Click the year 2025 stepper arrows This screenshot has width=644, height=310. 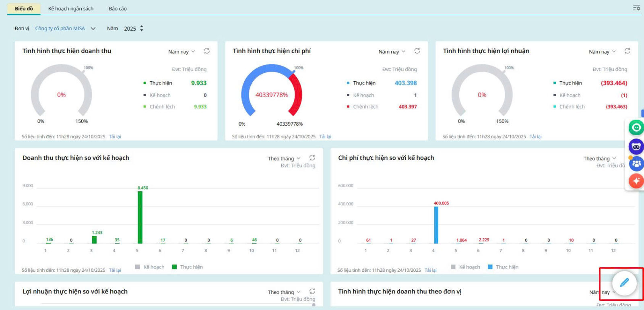[141, 29]
